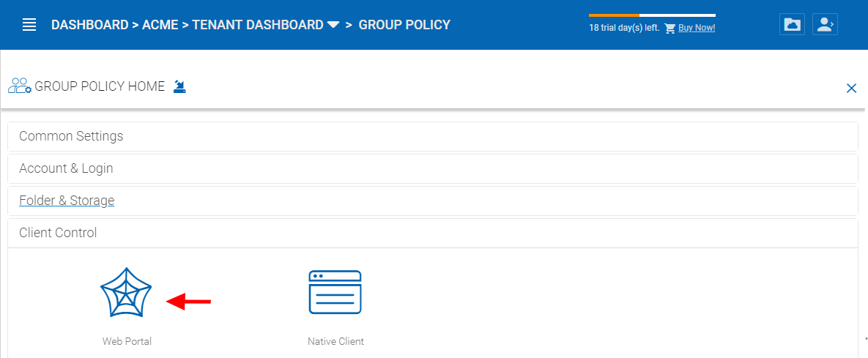
Task: Open the hamburger navigation menu
Action: (x=29, y=25)
